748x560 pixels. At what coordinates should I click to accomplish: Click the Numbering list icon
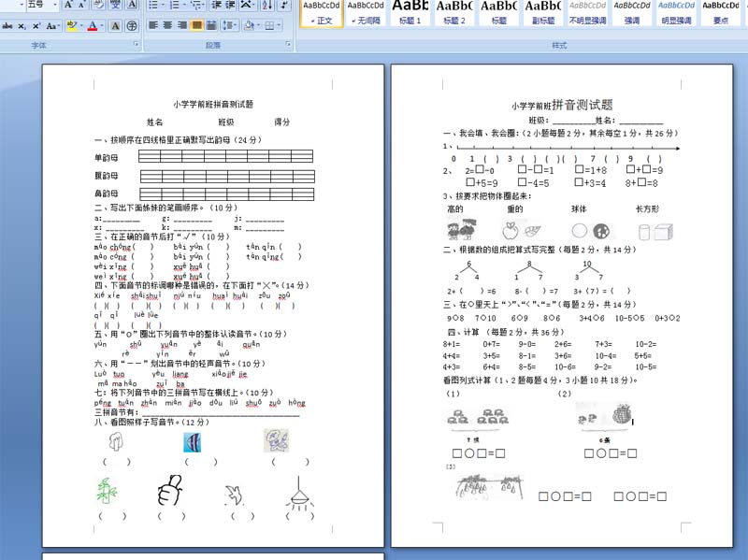[175, 5]
